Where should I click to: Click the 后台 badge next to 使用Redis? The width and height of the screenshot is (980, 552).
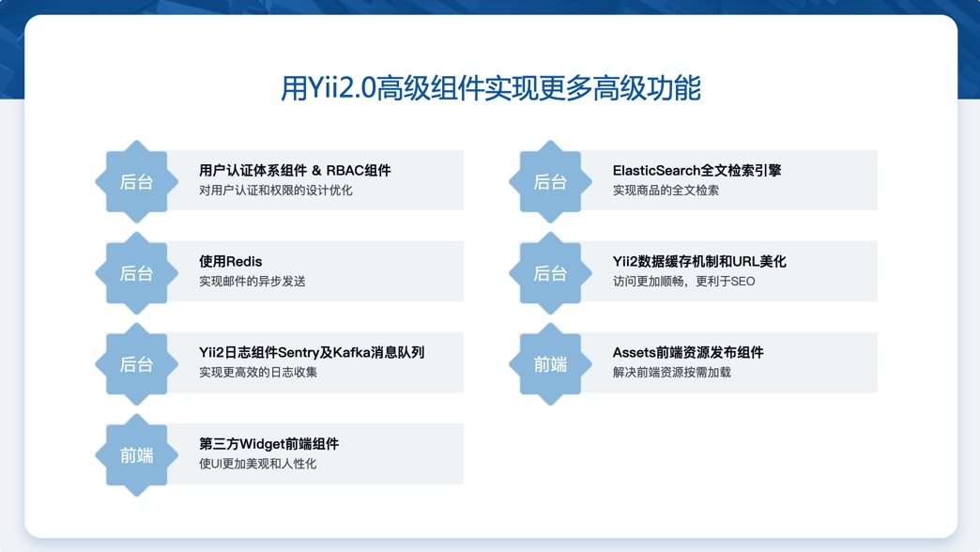click(137, 273)
